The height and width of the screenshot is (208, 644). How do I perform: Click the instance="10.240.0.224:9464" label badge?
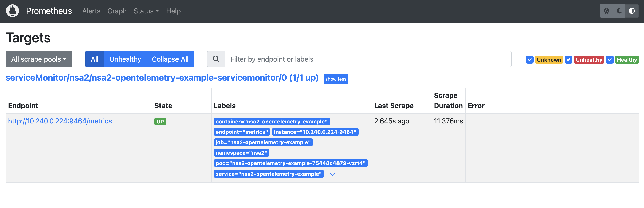315,132
